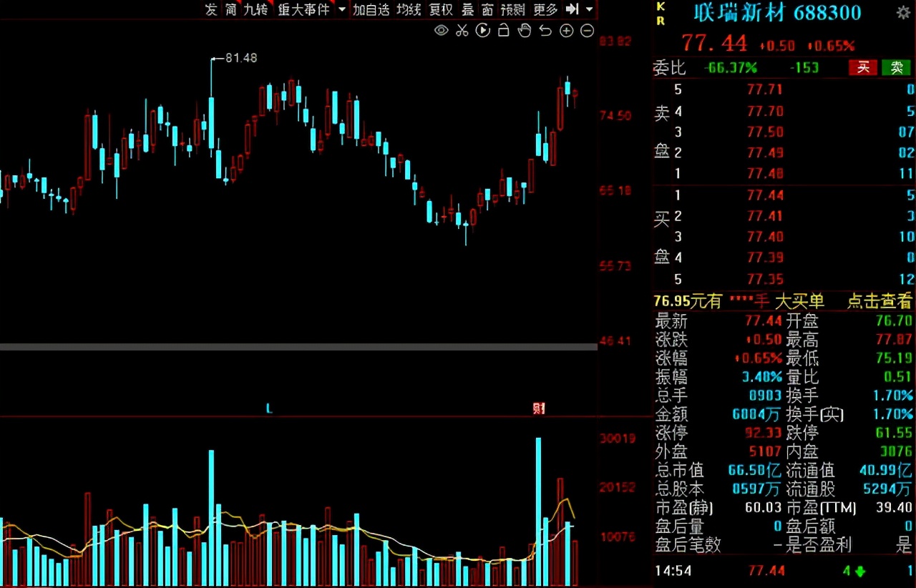Click the 81.48 high price label on chart
The image size is (916, 588).
pos(241,58)
